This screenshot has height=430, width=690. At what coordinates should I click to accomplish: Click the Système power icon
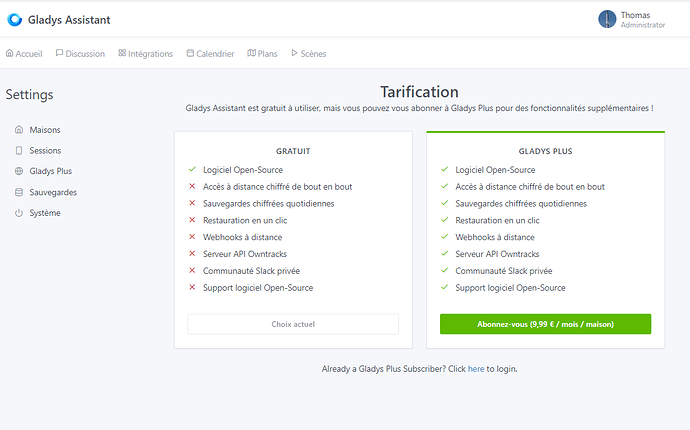point(19,213)
